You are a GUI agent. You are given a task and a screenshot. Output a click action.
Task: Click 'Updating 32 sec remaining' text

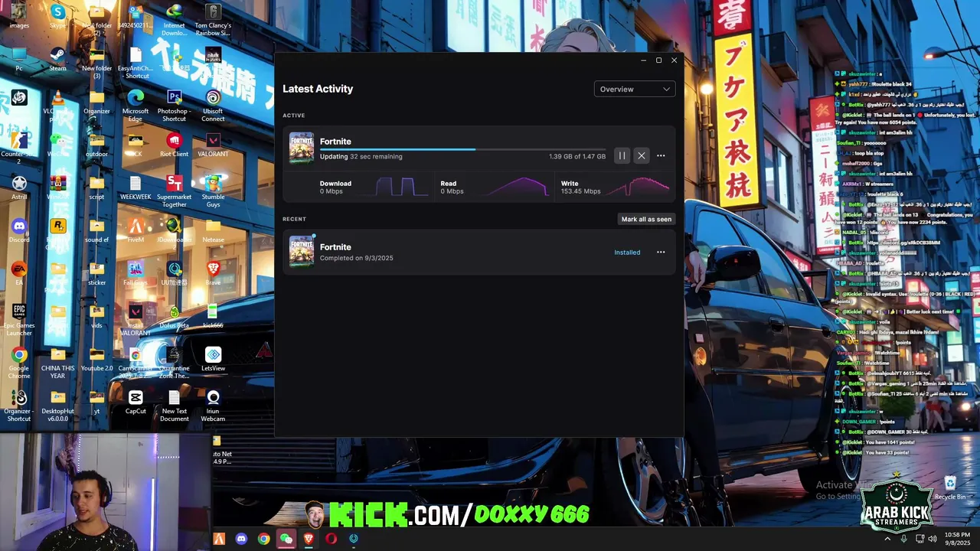[361, 156]
